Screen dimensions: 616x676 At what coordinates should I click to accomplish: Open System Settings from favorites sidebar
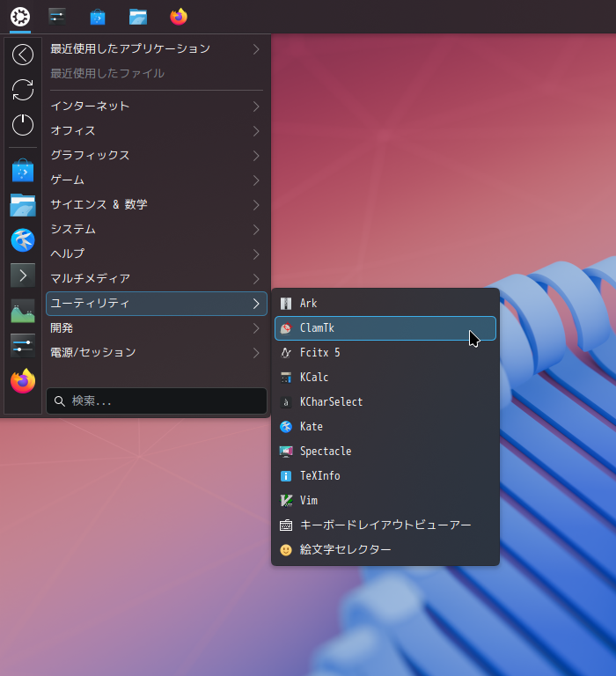tap(23, 345)
